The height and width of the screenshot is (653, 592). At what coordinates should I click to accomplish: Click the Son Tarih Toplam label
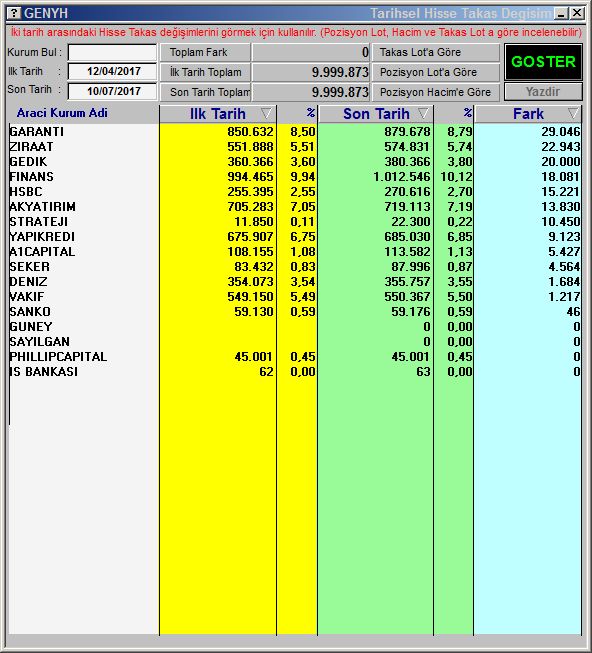click(205, 92)
